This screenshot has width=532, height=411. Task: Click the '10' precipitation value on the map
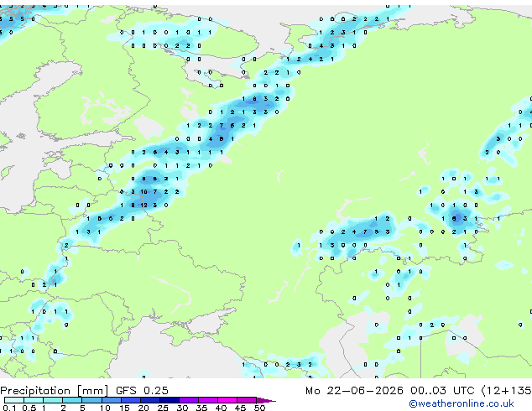coord(143,192)
